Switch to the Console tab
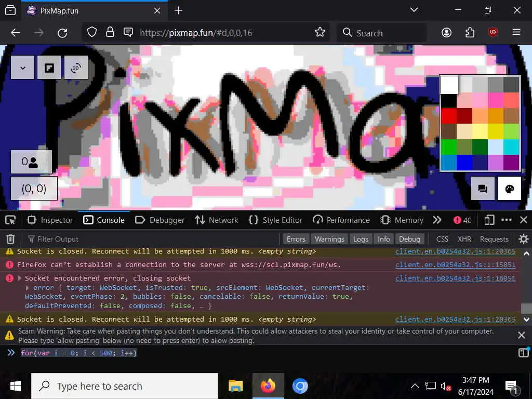The height and width of the screenshot is (399, 532). pos(104,220)
